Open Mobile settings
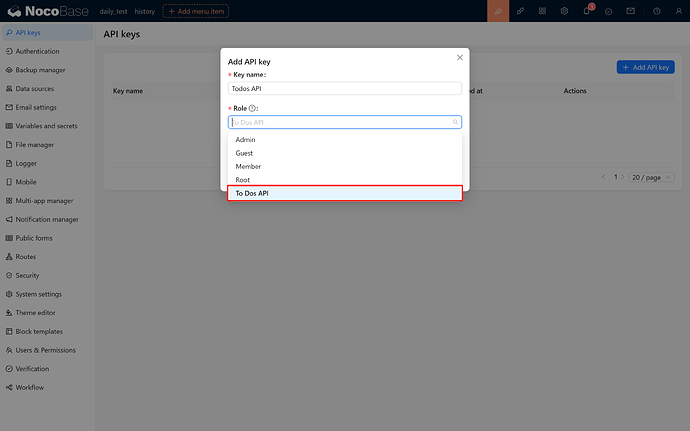Viewport: 690px width, 431px height. 48,182
